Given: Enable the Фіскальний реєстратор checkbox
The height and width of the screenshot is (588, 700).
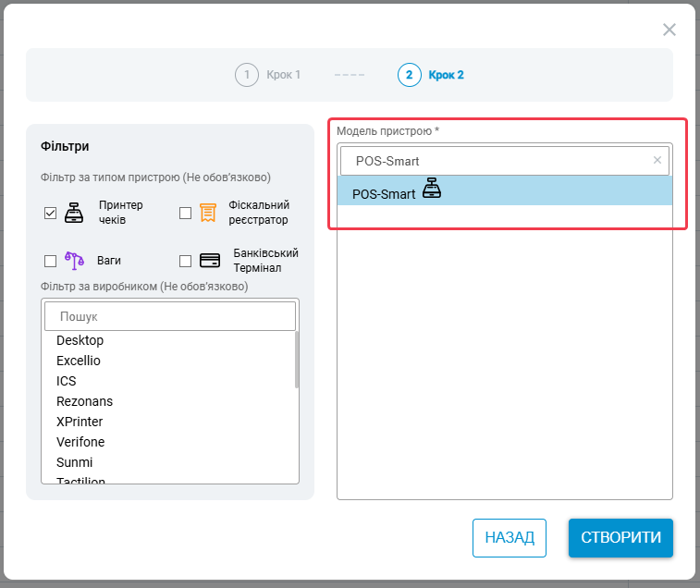Looking at the screenshot, I should click(x=185, y=213).
